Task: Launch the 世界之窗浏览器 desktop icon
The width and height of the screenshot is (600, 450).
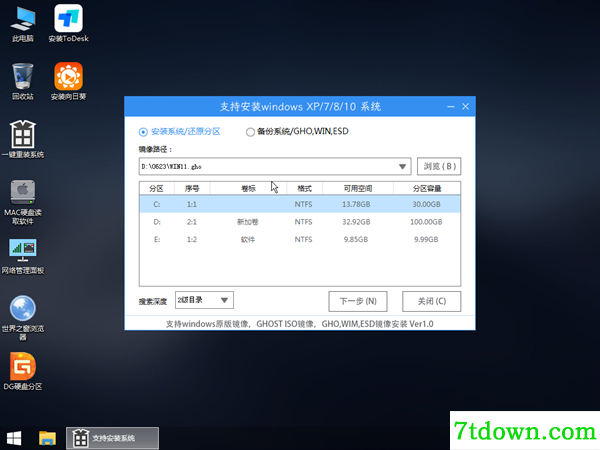Action: click(23, 318)
